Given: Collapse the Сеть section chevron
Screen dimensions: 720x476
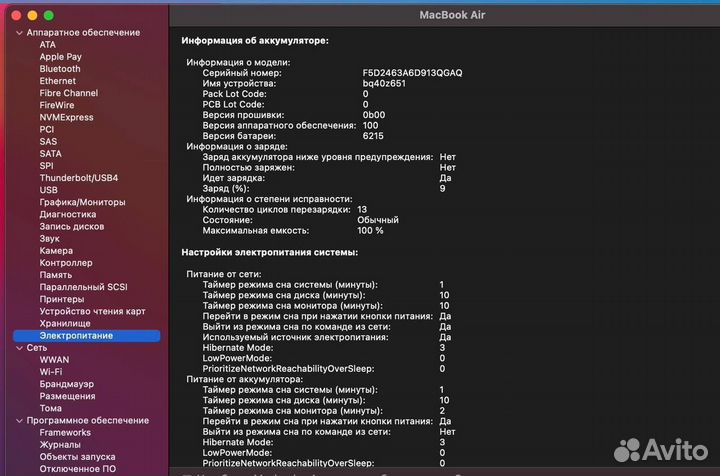Looking at the screenshot, I should pos(19,348).
